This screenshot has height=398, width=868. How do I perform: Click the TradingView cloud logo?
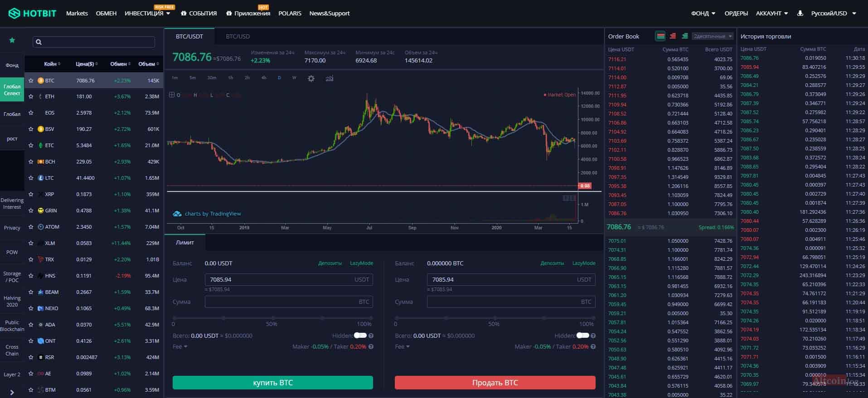177,214
